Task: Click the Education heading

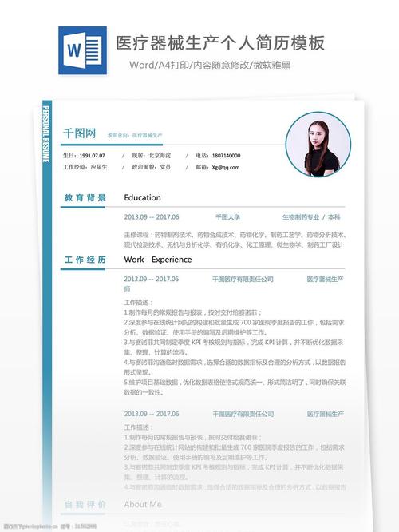Action: [x=142, y=198]
